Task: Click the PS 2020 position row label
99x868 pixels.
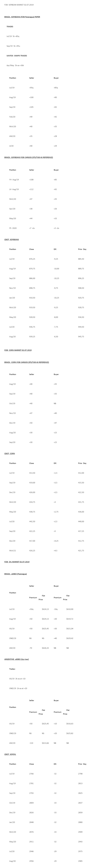Action: point(13,228)
